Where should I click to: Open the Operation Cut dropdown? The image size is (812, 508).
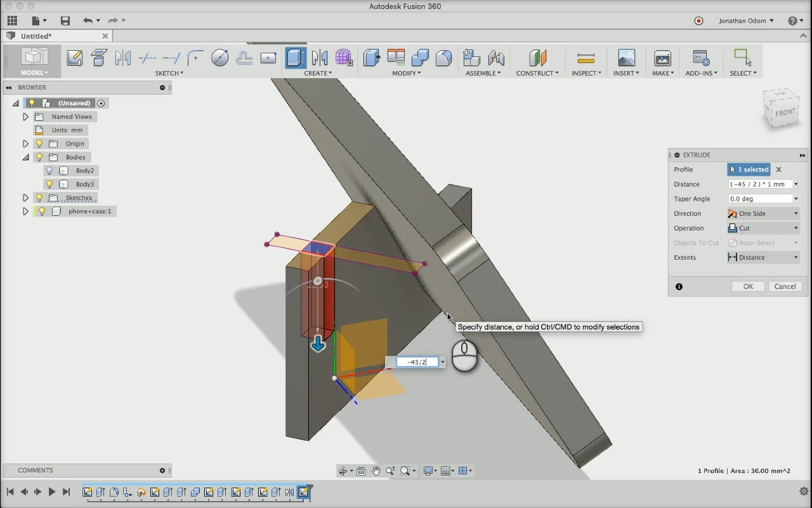[763, 228]
